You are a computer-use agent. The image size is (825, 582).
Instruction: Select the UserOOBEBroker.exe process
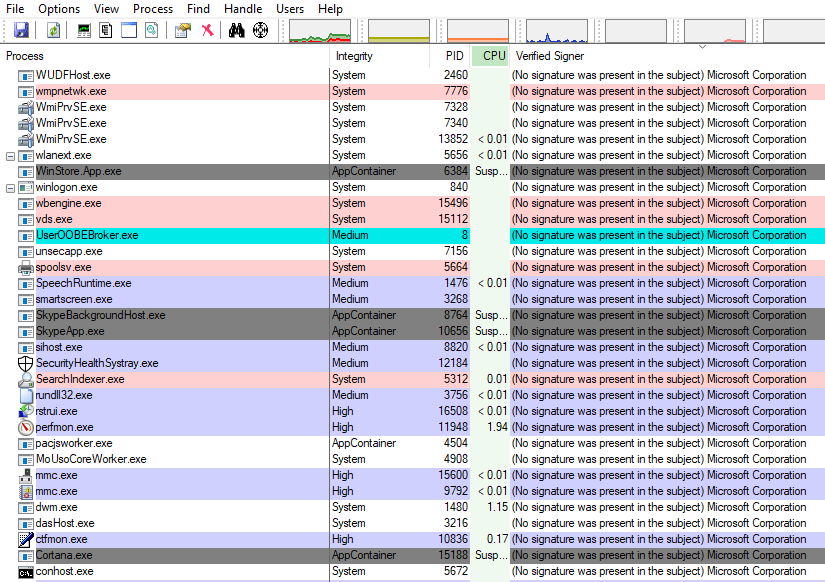(412, 236)
